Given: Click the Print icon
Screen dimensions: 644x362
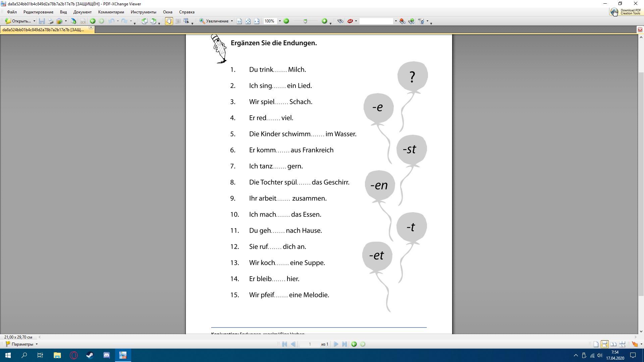Looking at the screenshot, I should point(50,21).
